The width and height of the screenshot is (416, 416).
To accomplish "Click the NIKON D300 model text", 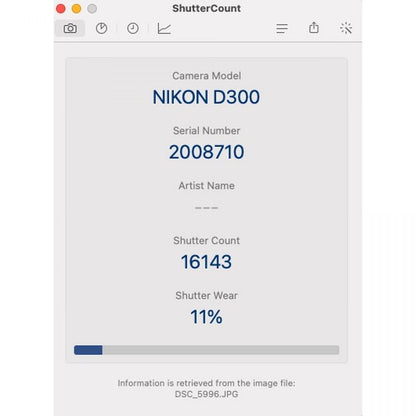I will click(206, 97).
